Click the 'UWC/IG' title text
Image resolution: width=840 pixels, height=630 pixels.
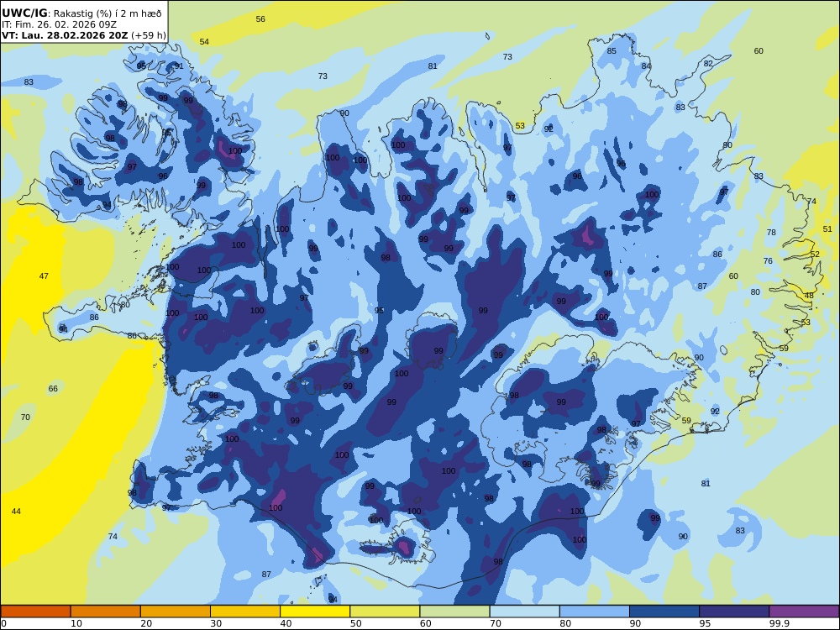pos(24,13)
